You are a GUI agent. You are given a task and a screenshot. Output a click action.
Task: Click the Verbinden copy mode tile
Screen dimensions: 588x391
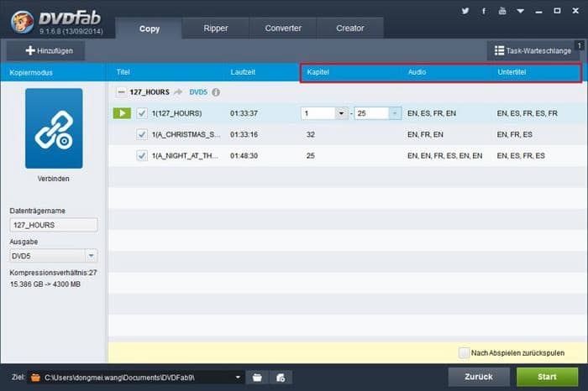pos(54,128)
